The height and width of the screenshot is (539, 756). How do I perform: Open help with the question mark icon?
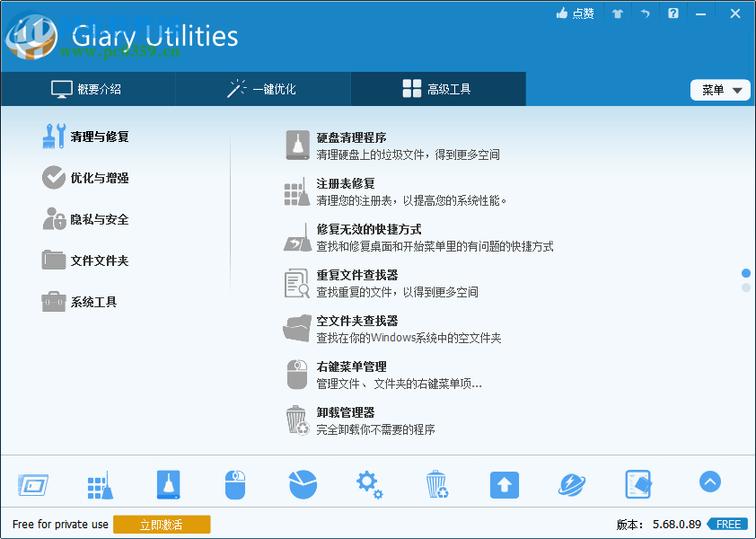pos(672,13)
